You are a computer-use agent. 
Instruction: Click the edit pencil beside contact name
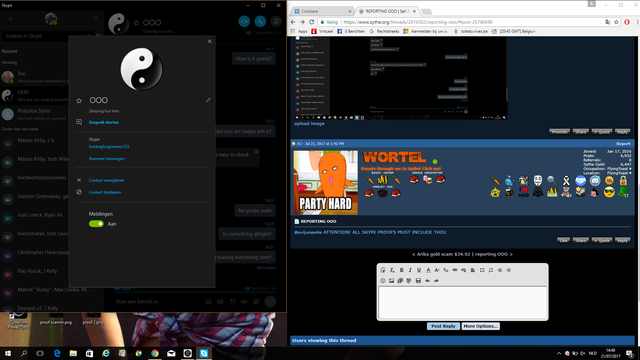coord(208,100)
